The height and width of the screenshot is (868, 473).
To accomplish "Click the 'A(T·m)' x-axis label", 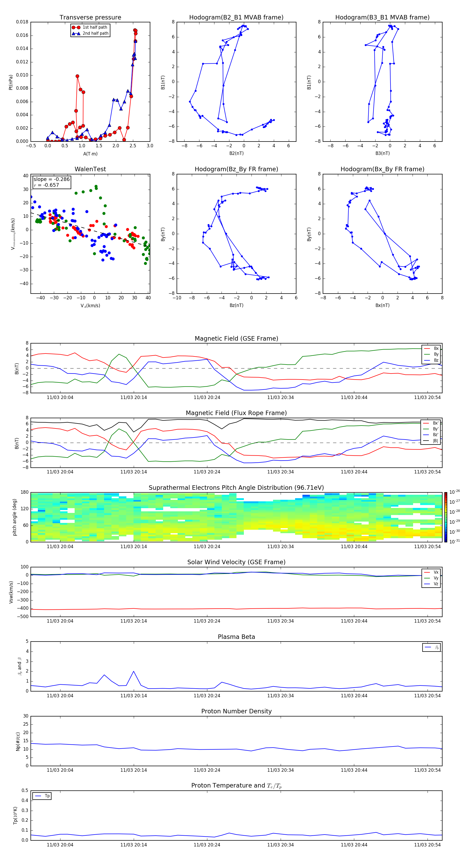I will tap(90, 154).
